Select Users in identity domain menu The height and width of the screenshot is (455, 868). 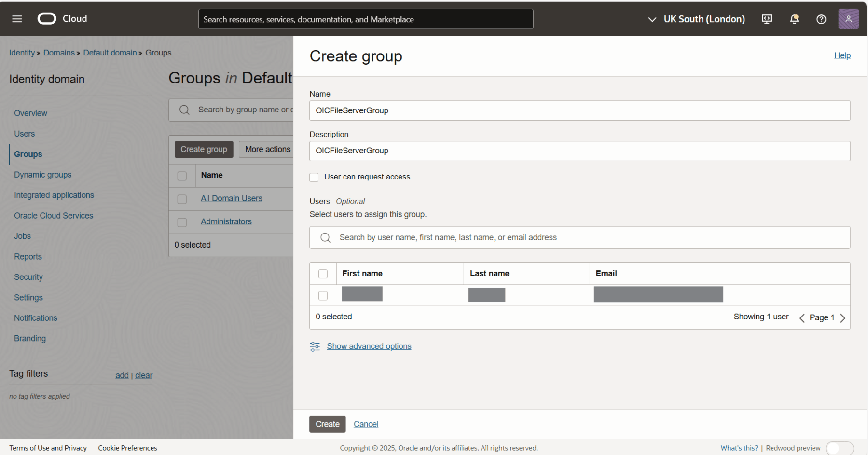click(x=24, y=134)
